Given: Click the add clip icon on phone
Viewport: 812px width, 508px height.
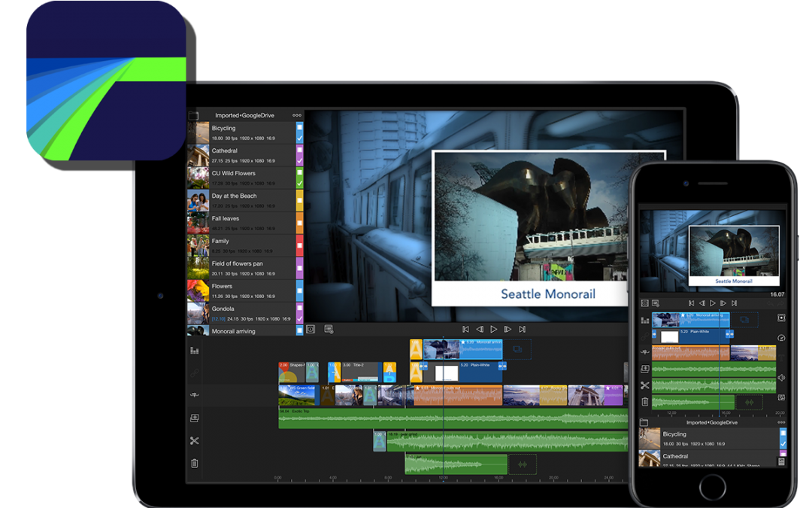Looking at the screenshot, I should click(645, 369).
